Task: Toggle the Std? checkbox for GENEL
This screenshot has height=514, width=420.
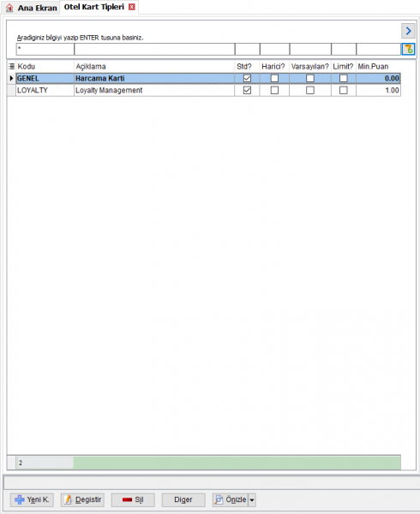Action: click(x=247, y=78)
